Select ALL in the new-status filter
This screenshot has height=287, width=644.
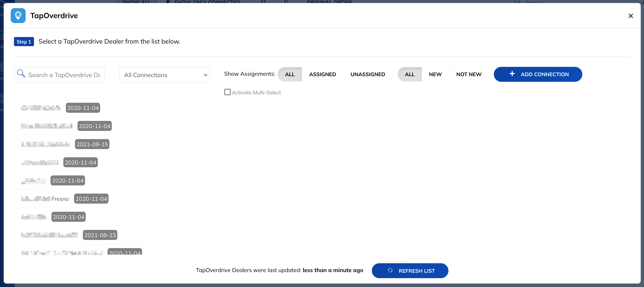(410, 74)
